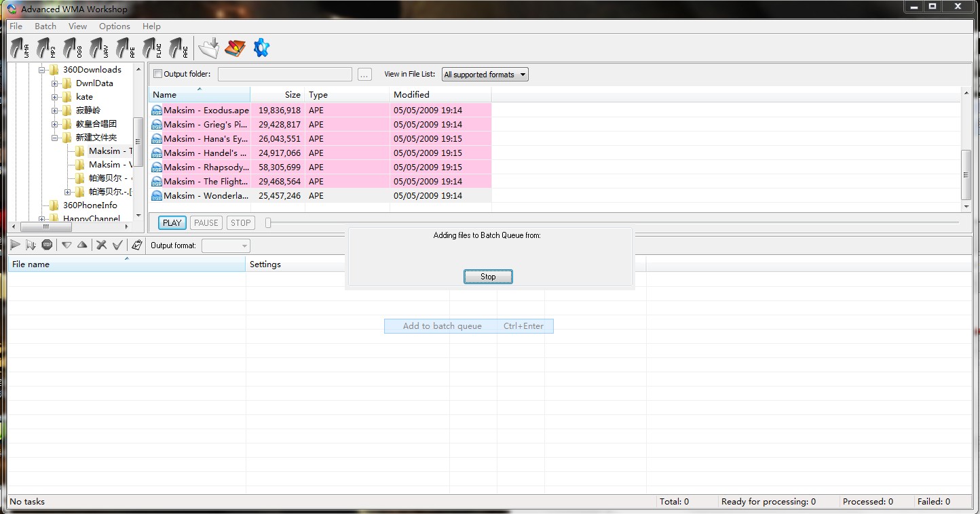Convert selected files to APE format

point(126,48)
